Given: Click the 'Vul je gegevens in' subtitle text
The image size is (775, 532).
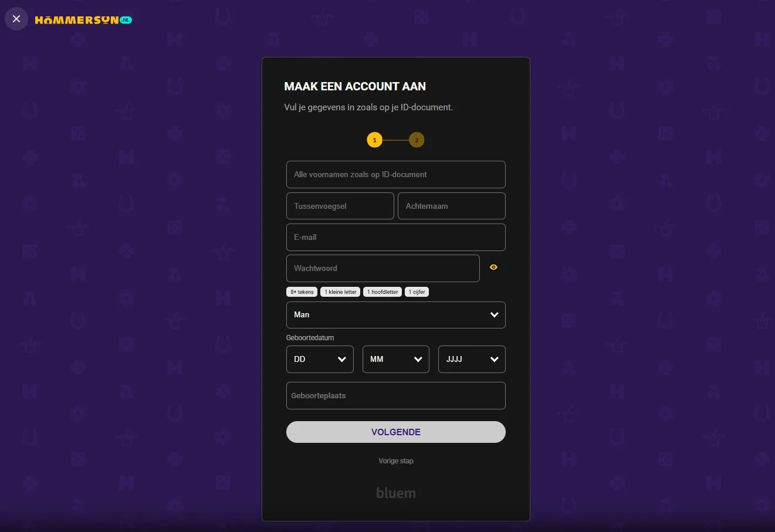Looking at the screenshot, I should point(368,107).
